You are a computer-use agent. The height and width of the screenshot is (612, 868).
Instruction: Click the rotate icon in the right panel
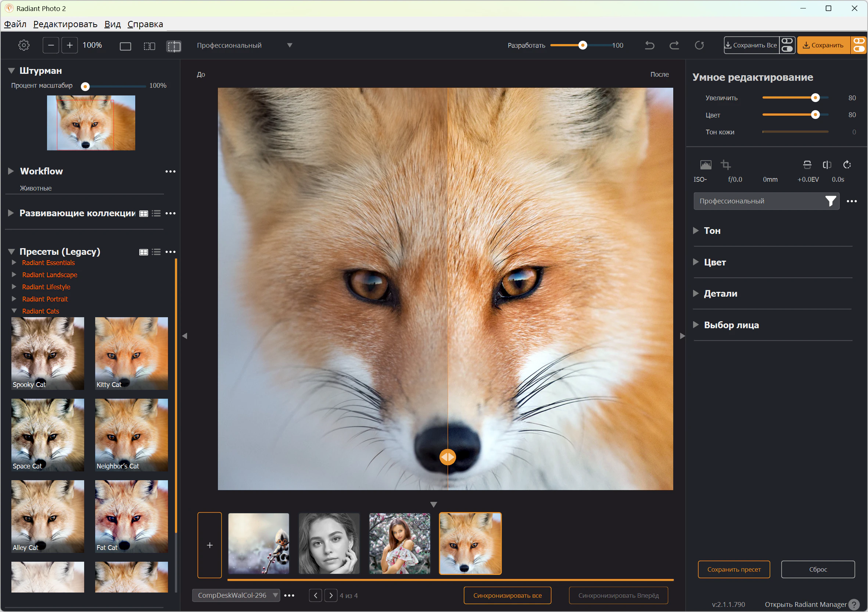tap(847, 165)
